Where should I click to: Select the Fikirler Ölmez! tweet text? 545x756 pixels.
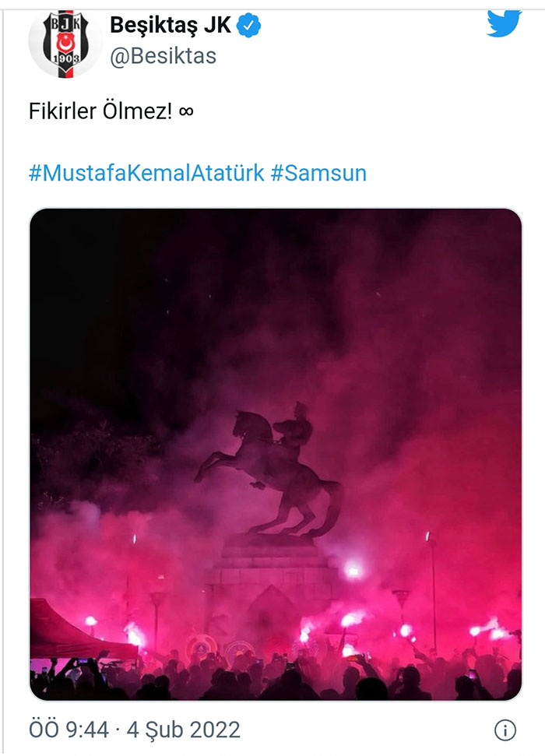point(100,111)
